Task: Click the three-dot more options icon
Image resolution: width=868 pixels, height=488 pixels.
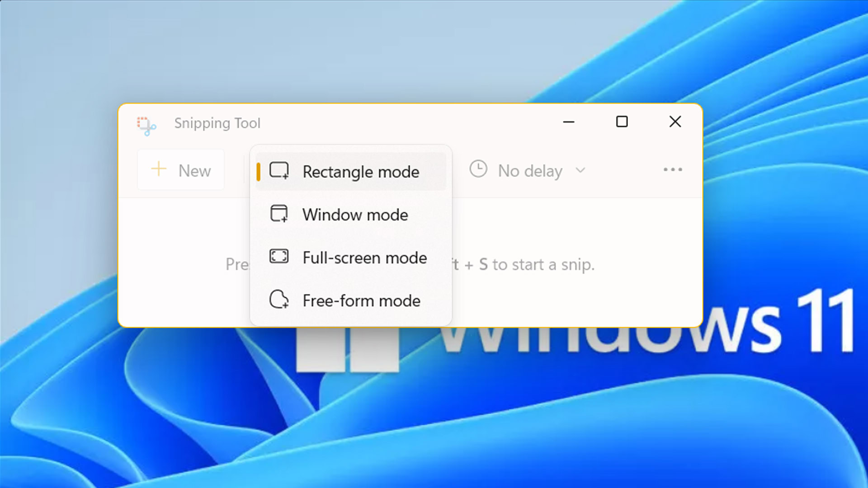Action: tap(672, 170)
